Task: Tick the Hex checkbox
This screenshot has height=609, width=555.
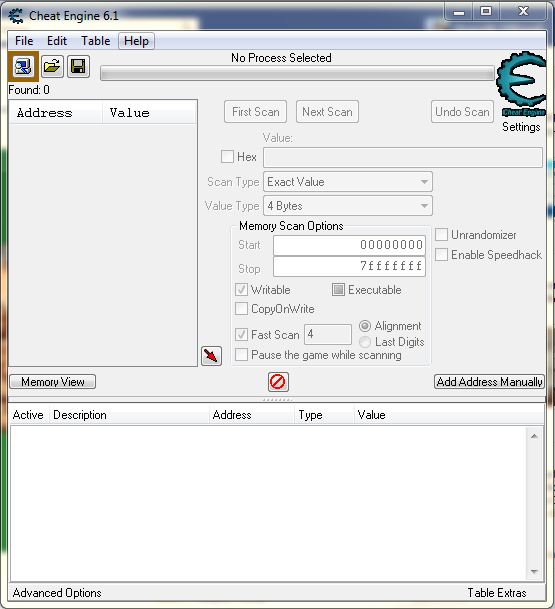Action: click(x=227, y=157)
